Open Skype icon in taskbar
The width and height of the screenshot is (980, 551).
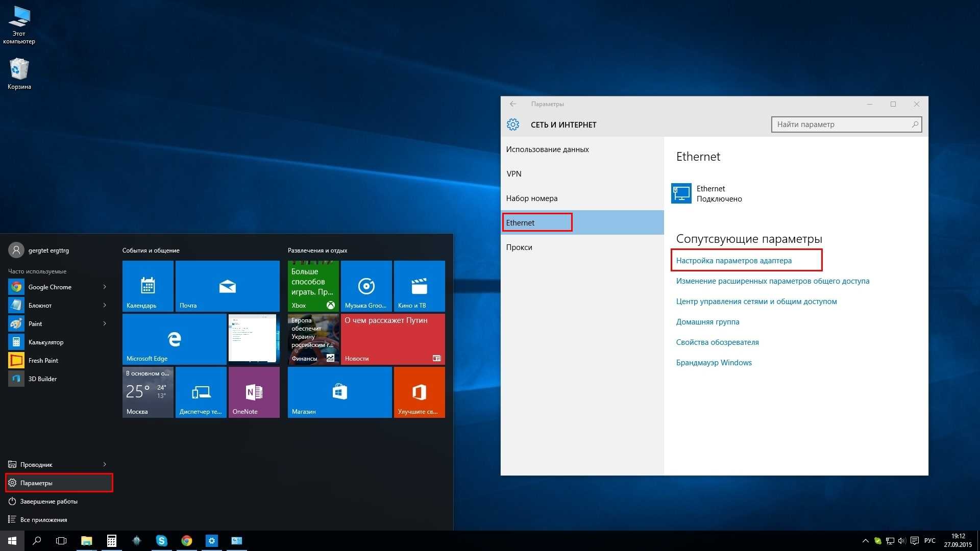(x=162, y=540)
